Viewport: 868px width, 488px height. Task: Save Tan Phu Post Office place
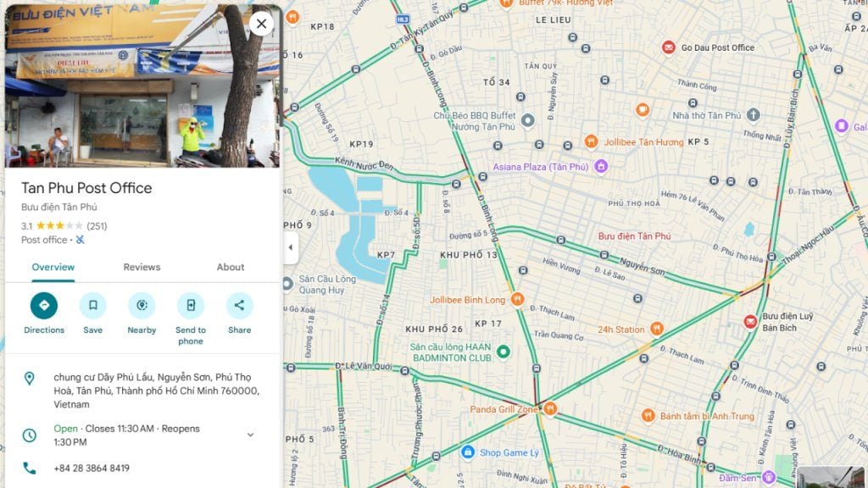coord(93,305)
